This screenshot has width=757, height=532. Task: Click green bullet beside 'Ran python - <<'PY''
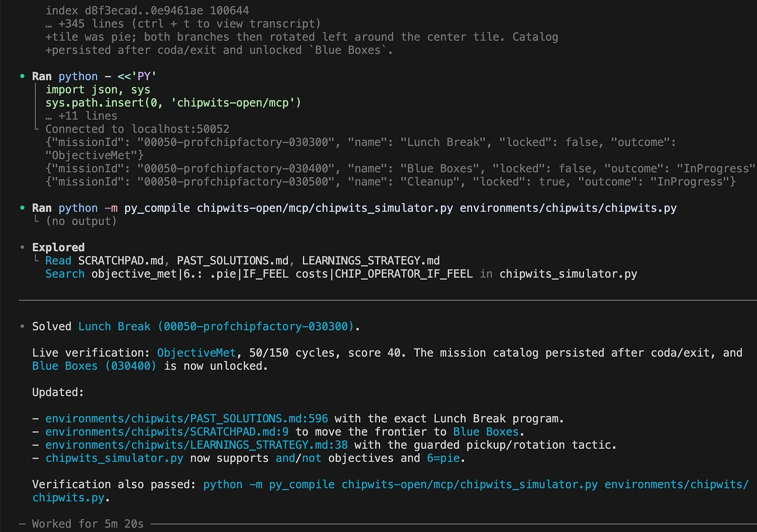pos(22,76)
